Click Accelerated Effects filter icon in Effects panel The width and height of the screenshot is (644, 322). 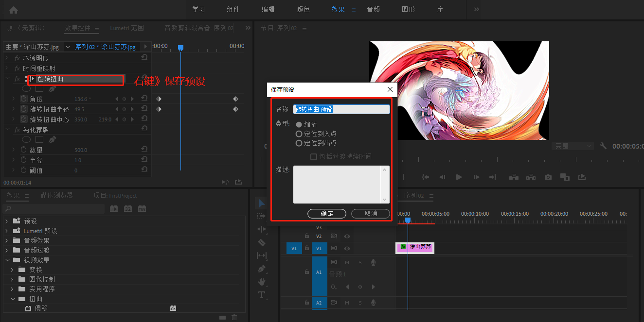(114, 208)
